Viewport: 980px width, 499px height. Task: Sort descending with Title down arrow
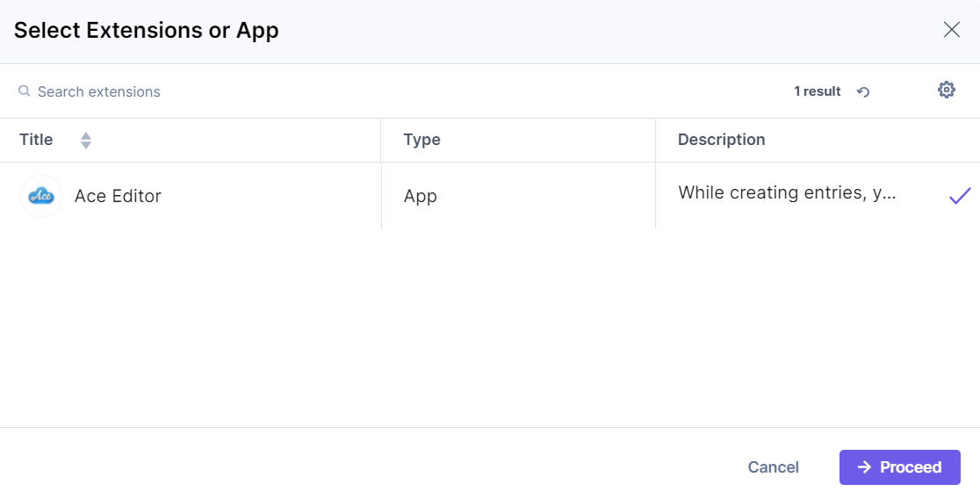coord(86,145)
